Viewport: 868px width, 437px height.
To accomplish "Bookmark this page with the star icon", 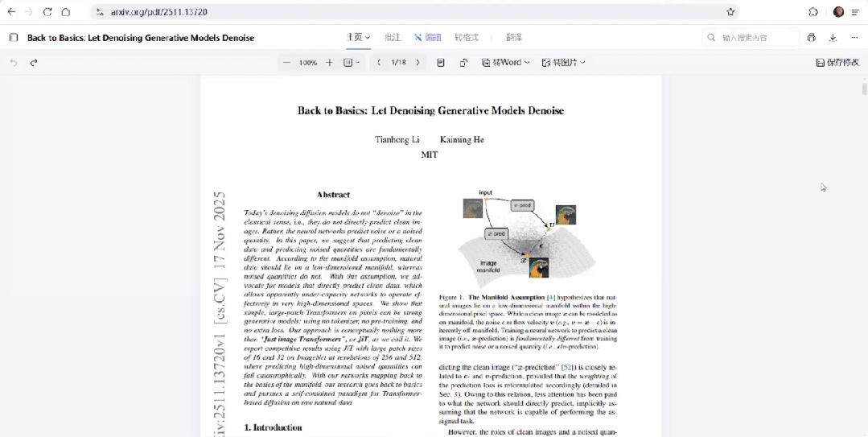I will [x=730, y=12].
